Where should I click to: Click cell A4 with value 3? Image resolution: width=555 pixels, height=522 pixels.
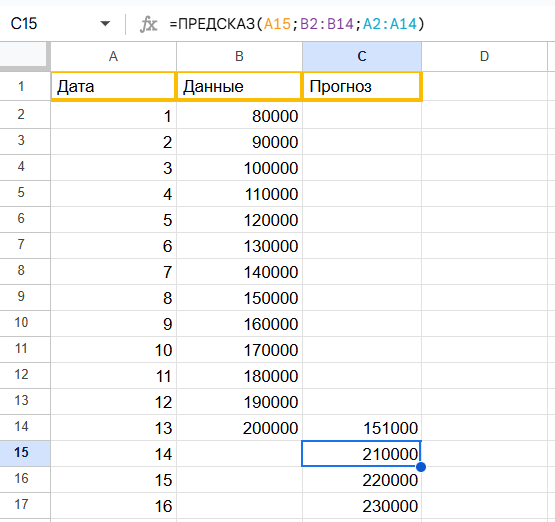113,167
